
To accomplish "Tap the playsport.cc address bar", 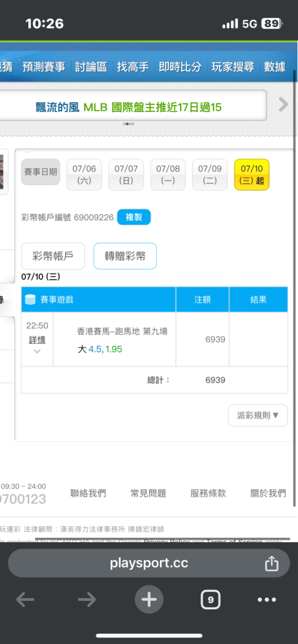I will [x=149, y=563].
